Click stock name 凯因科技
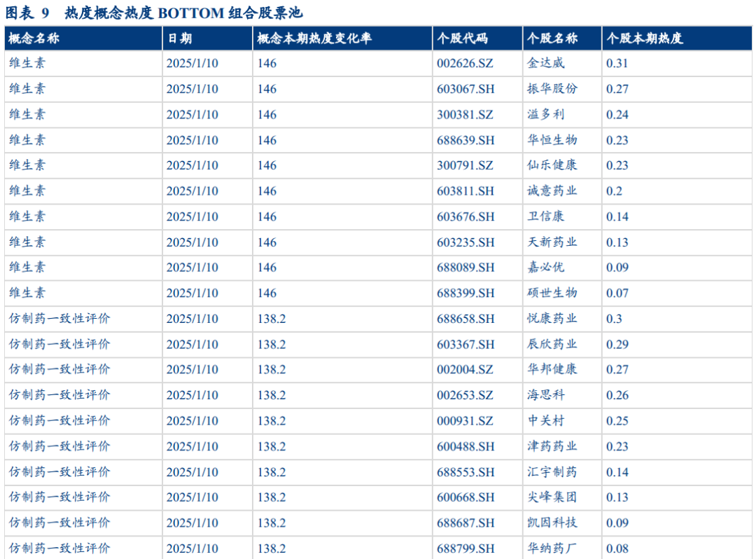 [552, 522]
